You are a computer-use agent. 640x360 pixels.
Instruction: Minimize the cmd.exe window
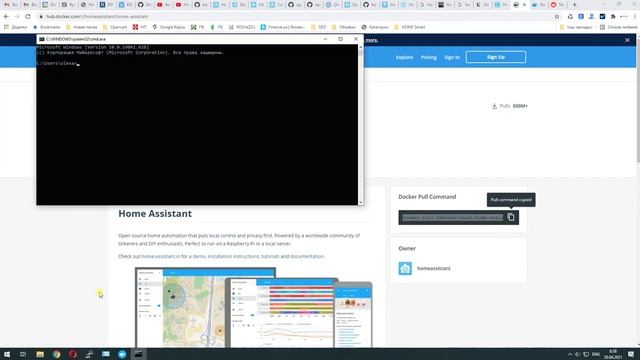tap(325, 39)
